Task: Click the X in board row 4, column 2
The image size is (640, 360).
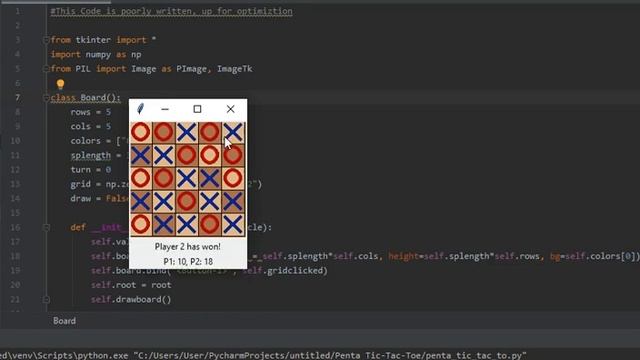Action: coord(164,201)
